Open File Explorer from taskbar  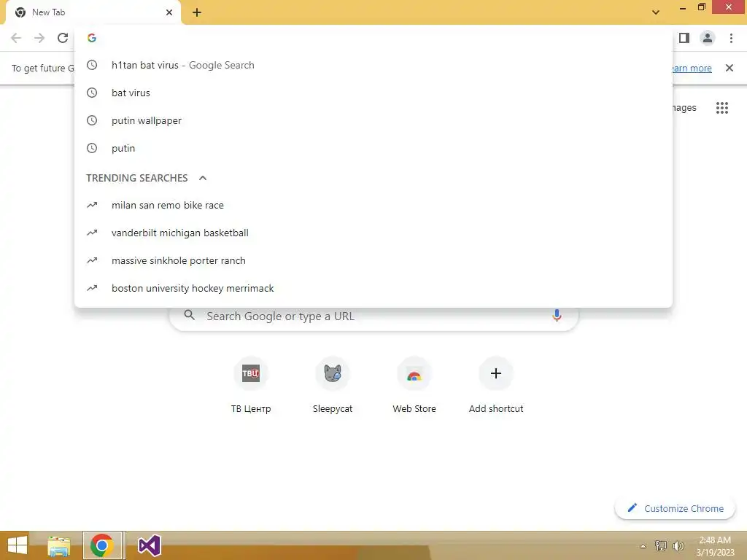tap(59, 545)
